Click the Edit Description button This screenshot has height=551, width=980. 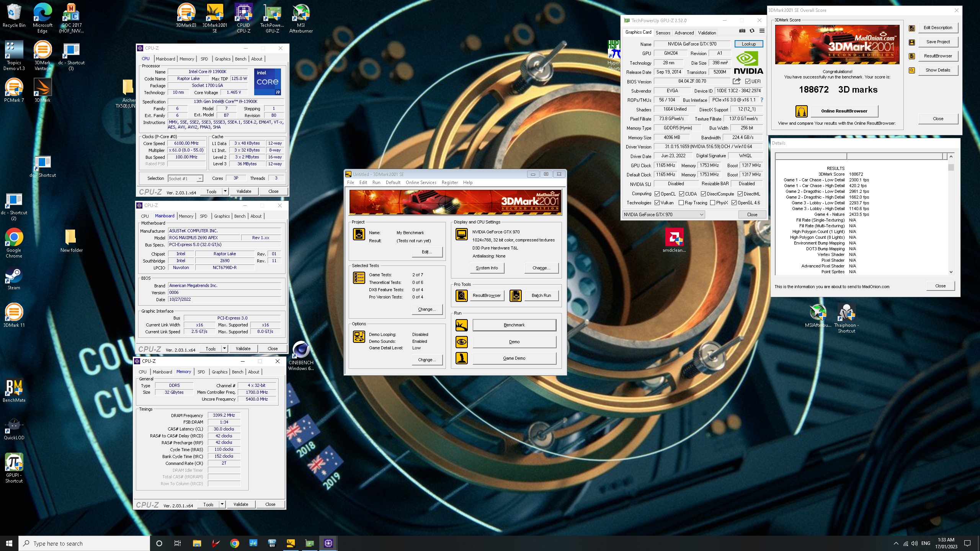(x=938, y=28)
